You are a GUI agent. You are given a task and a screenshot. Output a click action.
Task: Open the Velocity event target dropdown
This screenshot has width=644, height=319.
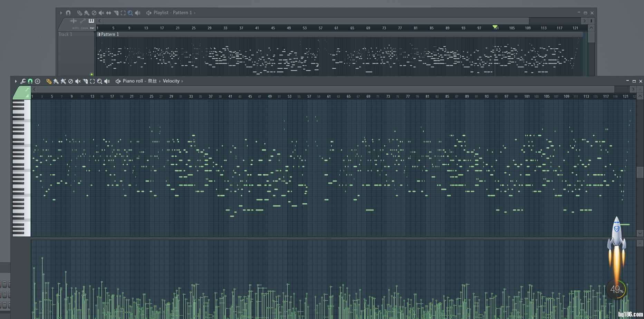[x=171, y=81]
